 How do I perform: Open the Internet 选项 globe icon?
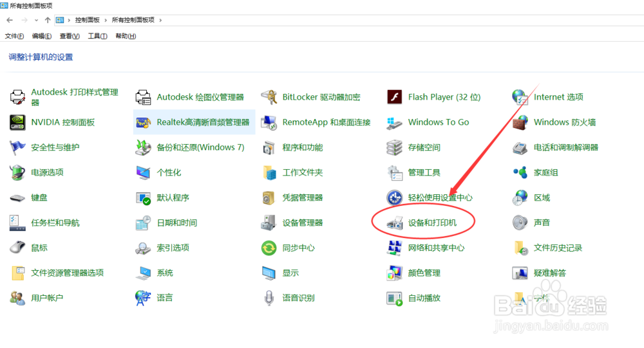pyautogui.click(x=520, y=97)
